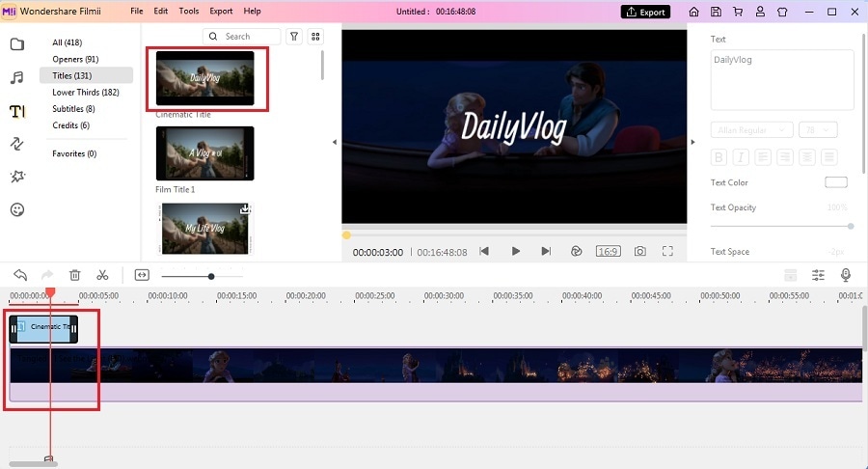Adjust the timeline zoom slider handle
The height and width of the screenshot is (469, 868).
tap(211, 276)
